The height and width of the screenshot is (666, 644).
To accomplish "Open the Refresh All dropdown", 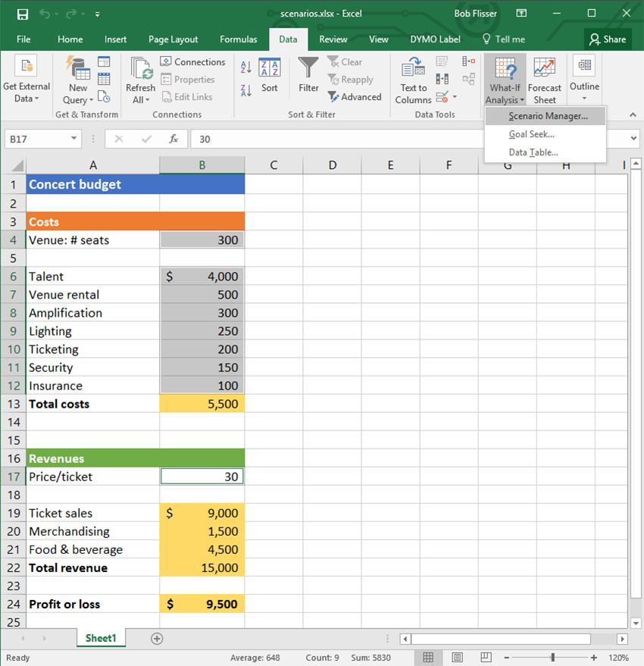I will (141, 80).
